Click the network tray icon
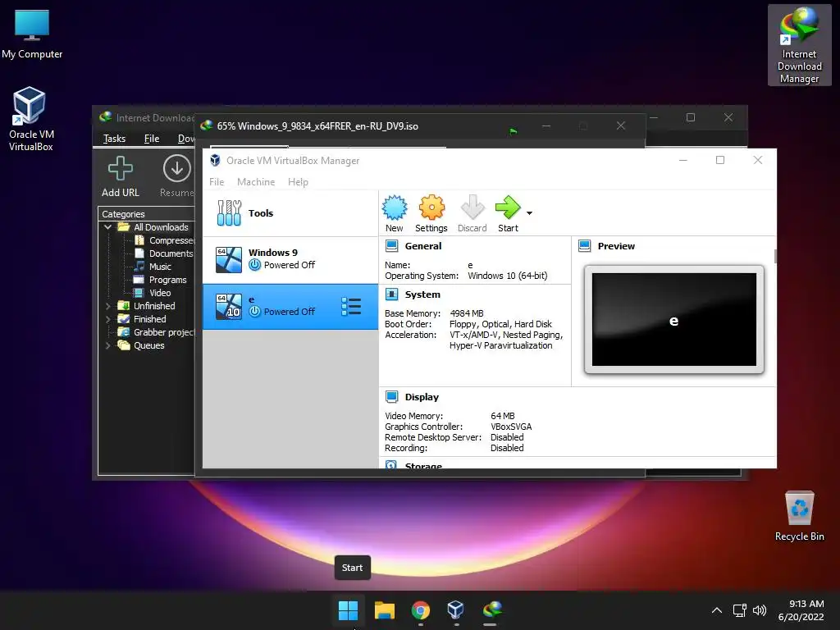The height and width of the screenshot is (630, 840). coord(740,610)
